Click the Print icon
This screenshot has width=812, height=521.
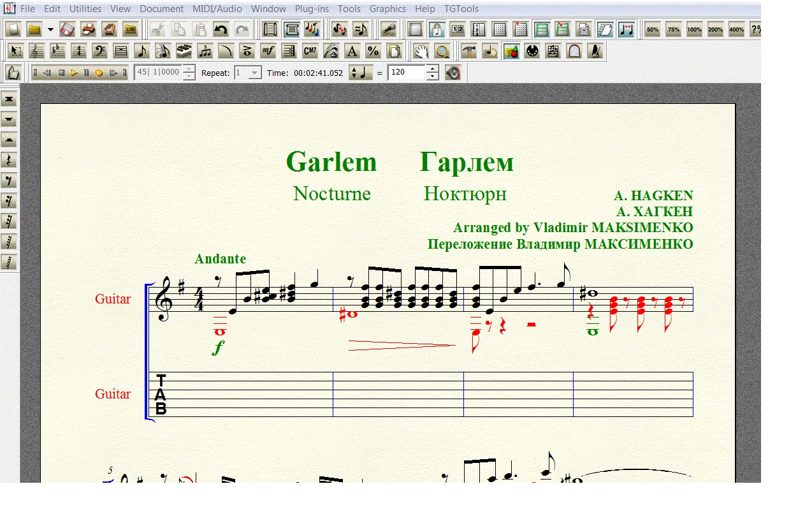pyautogui.click(x=89, y=29)
